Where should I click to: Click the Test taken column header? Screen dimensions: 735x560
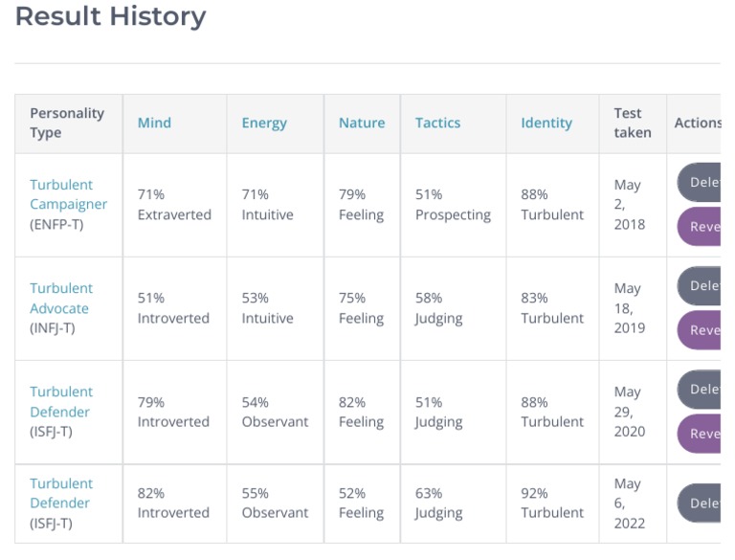(632, 123)
